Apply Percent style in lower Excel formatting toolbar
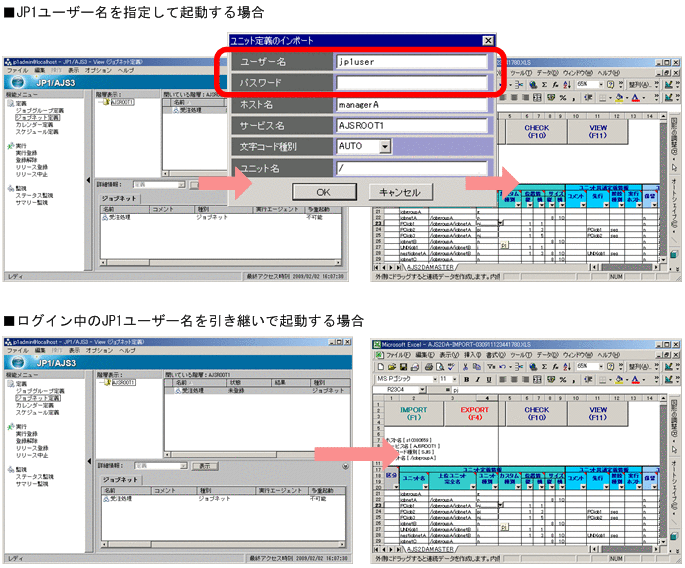Image resolution: width=685 pixels, height=568 pixels. [563, 379]
